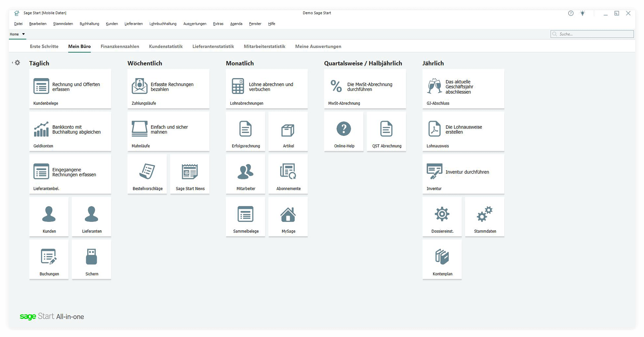The width and height of the screenshot is (644, 337).
Task: Open the Kunden tile
Action: coord(49,217)
